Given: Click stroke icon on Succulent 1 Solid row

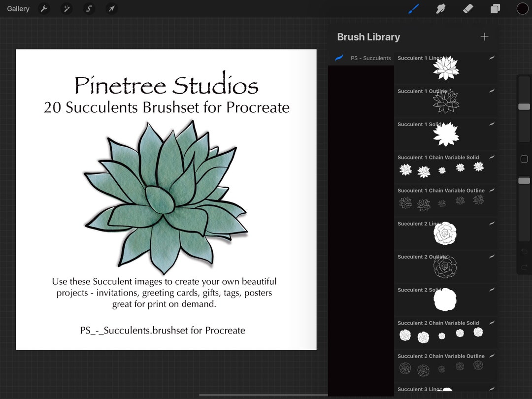Looking at the screenshot, I should pyautogui.click(x=492, y=124).
